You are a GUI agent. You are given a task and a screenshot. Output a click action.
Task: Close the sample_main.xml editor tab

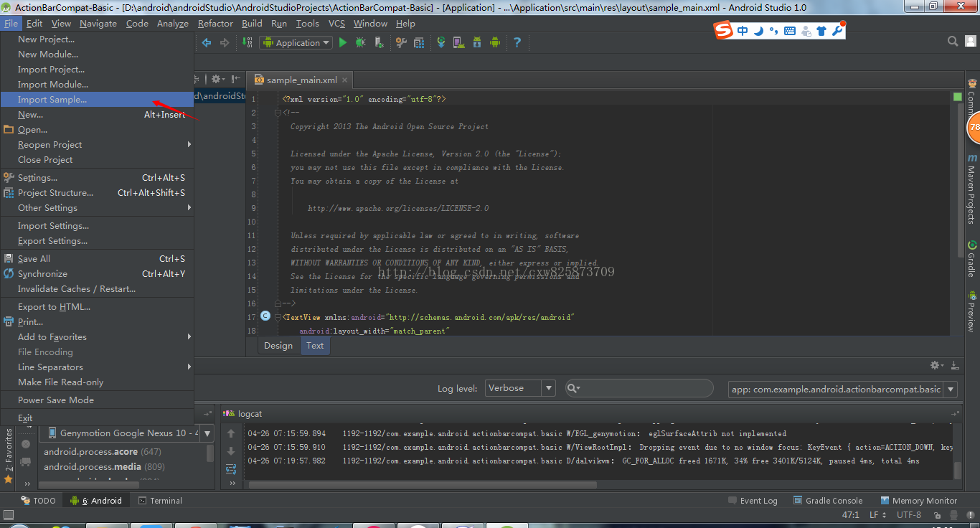[345, 80]
